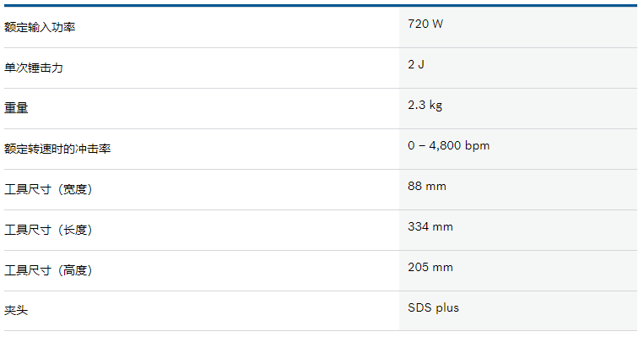Select the 2 J impact energy value
The height and width of the screenshot is (337, 644).
click(416, 64)
